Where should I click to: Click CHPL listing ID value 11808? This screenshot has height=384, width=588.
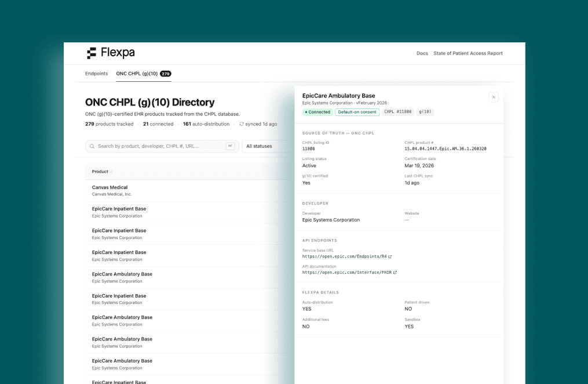308,148
